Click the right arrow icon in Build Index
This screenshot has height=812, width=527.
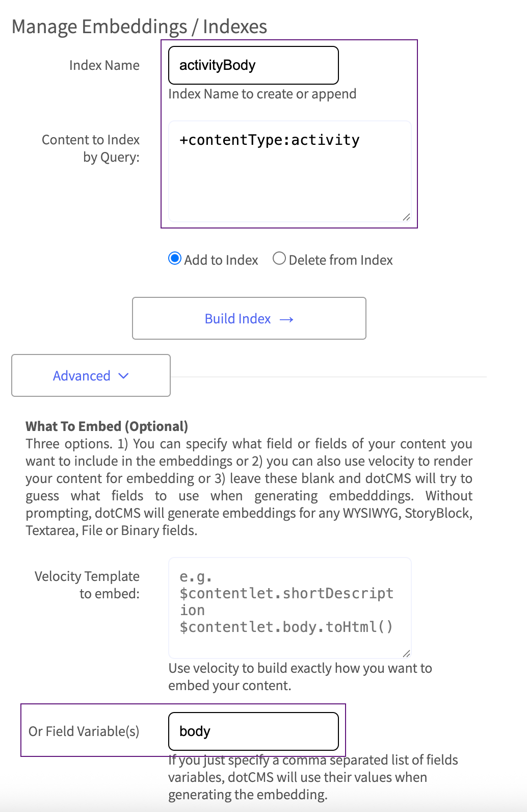click(x=286, y=319)
